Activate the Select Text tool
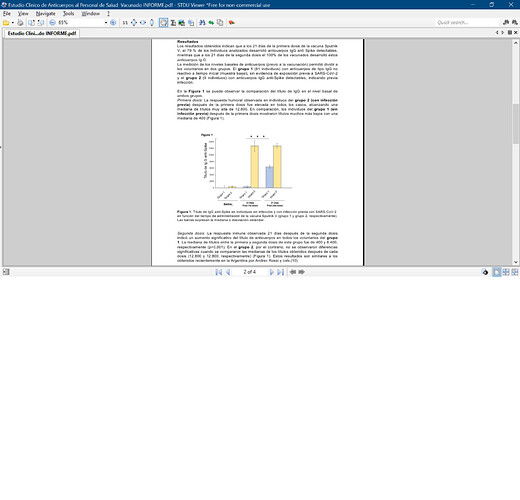 pos(173,23)
